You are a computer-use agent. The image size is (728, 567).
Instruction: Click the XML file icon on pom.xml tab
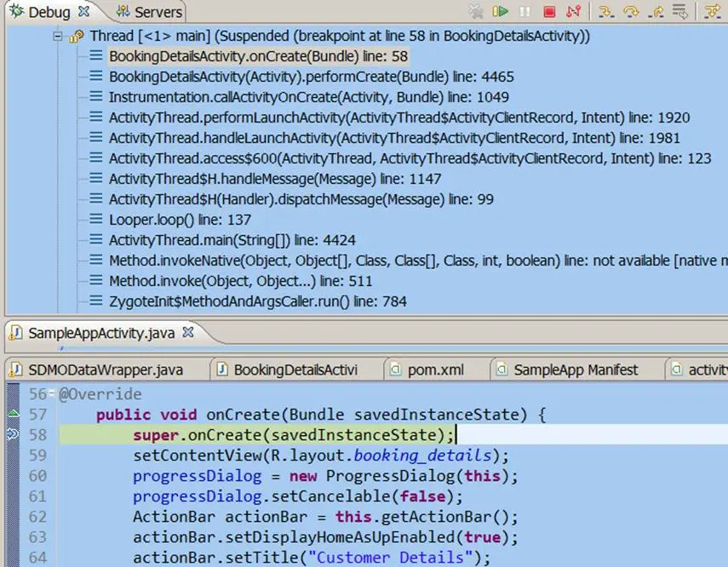[x=395, y=369]
